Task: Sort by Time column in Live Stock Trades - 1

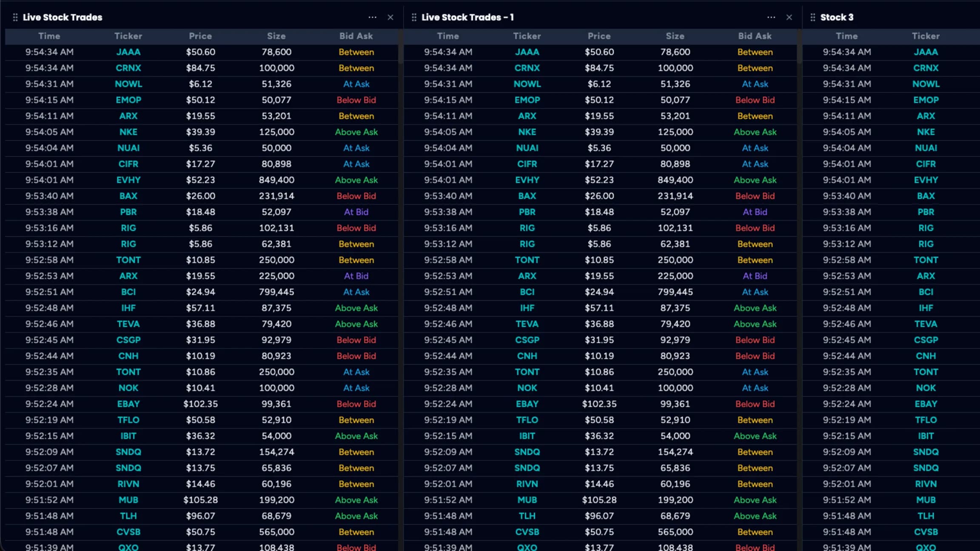Action: (448, 36)
